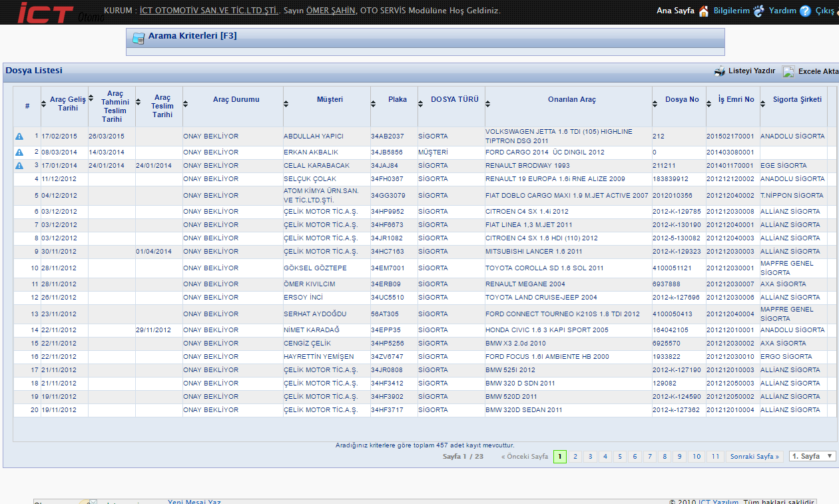Viewport: 839px width, 504px height.
Task: Click the Ana Sayfa home icon
Action: tap(703, 11)
